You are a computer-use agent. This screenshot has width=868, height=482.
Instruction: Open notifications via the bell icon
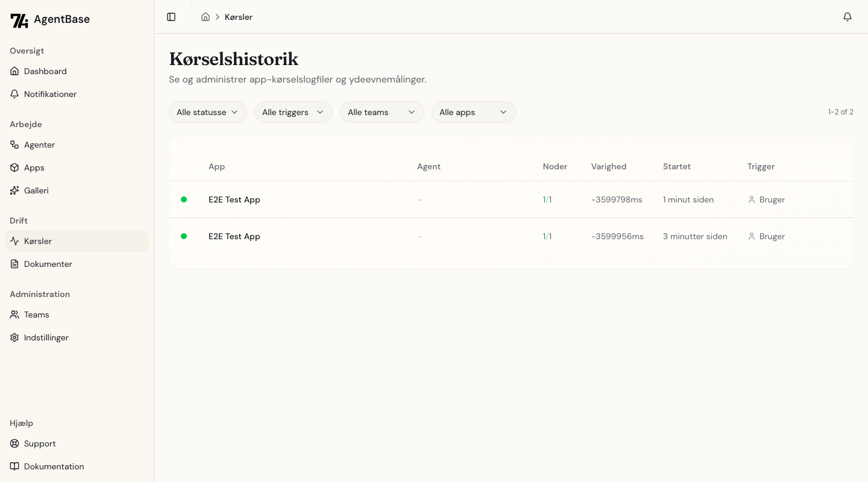pyautogui.click(x=848, y=17)
